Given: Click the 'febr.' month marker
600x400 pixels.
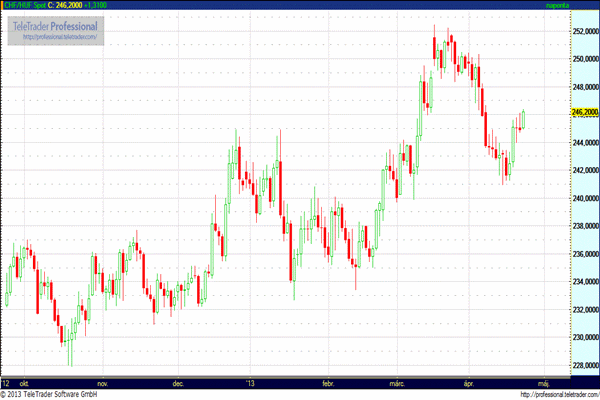Looking at the screenshot, I should [329, 382].
